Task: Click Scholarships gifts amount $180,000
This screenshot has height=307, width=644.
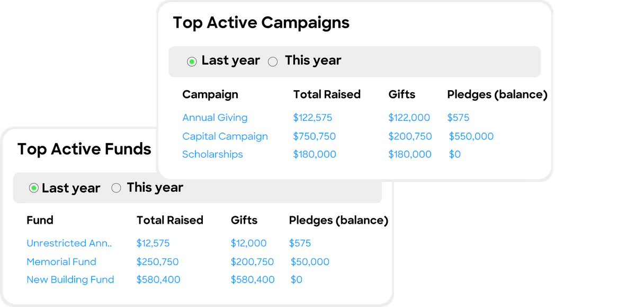Action: [409, 154]
